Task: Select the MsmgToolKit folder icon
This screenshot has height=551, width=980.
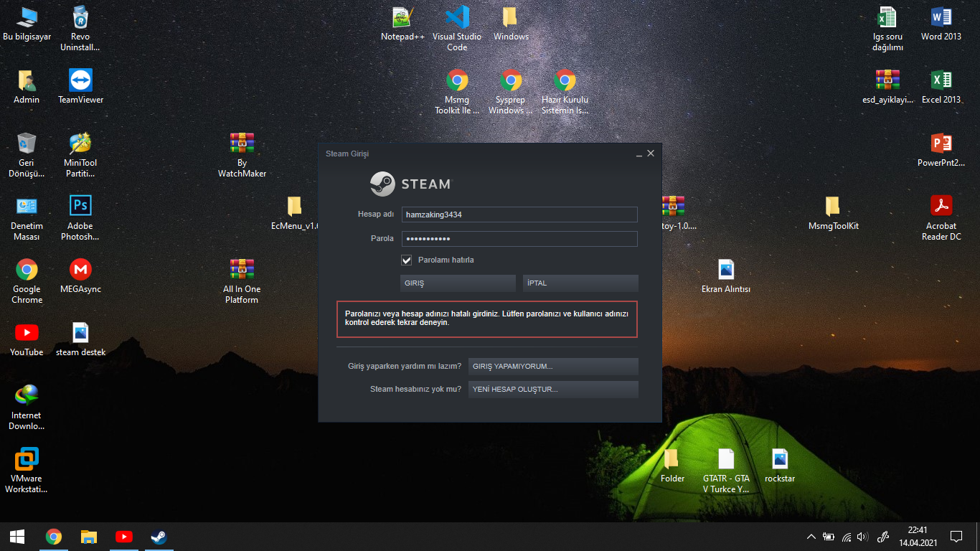Action: [834, 213]
